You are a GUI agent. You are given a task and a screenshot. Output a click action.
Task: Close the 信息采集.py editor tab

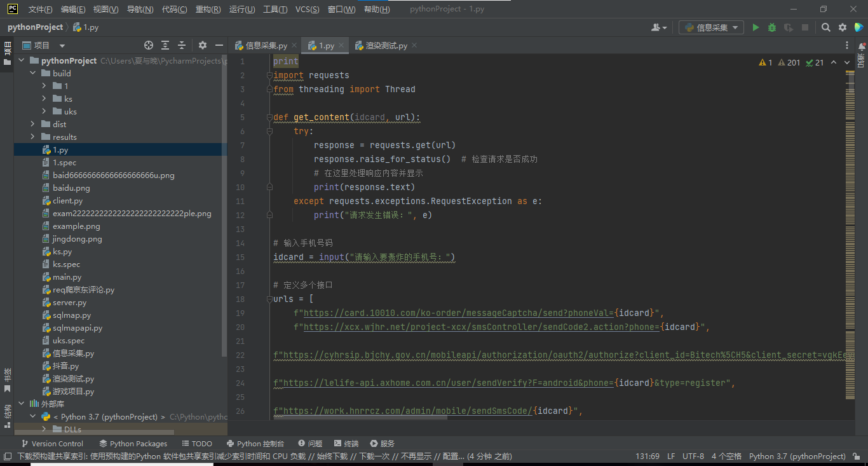pyautogui.click(x=294, y=45)
